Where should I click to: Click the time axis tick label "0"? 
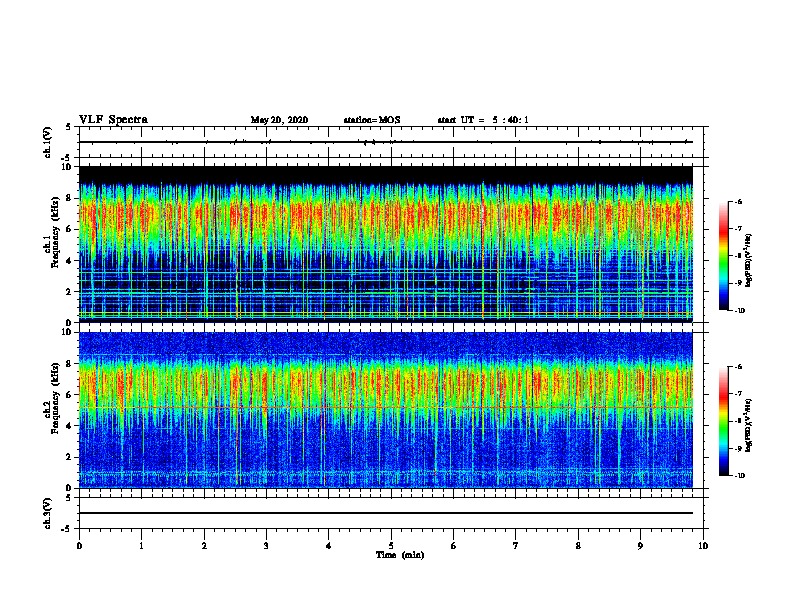pos(79,546)
